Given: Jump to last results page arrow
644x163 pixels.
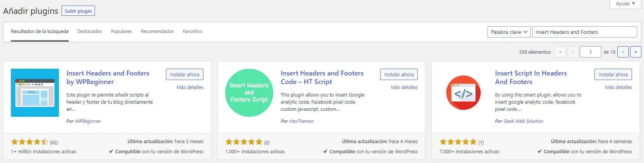Looking at the screenshot, I should (x=636, y=52).
